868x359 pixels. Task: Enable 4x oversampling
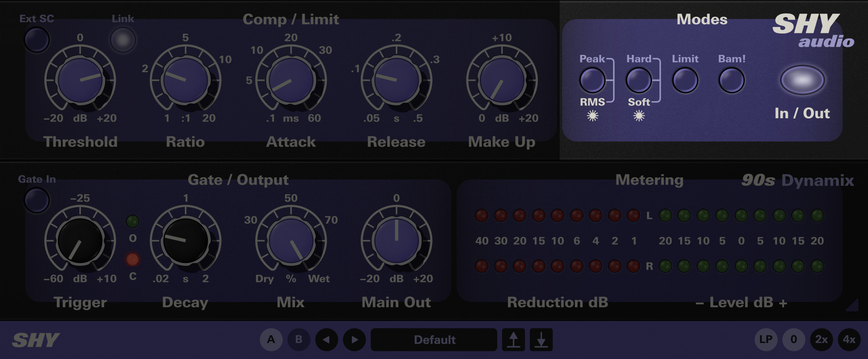850,340
